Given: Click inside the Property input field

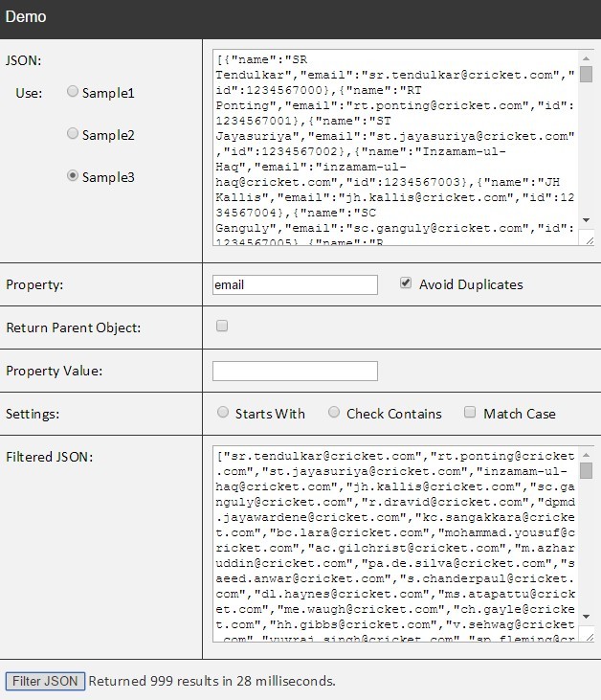Looking at the screenshot, I should (295, 284).
